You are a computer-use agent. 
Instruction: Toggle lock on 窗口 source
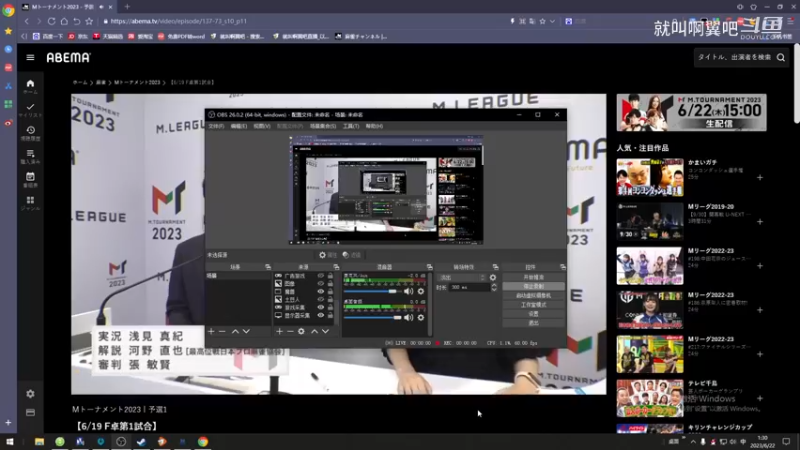point(330,292)
